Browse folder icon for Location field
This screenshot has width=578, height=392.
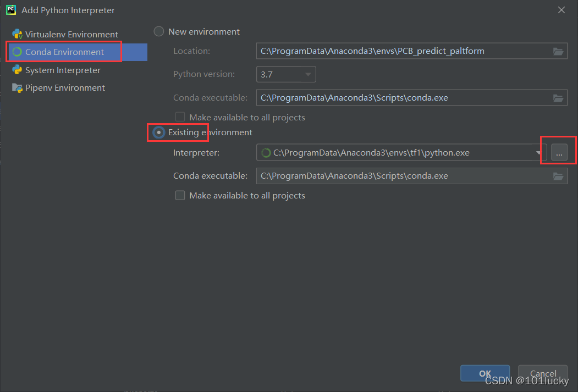tap(558, 51)
